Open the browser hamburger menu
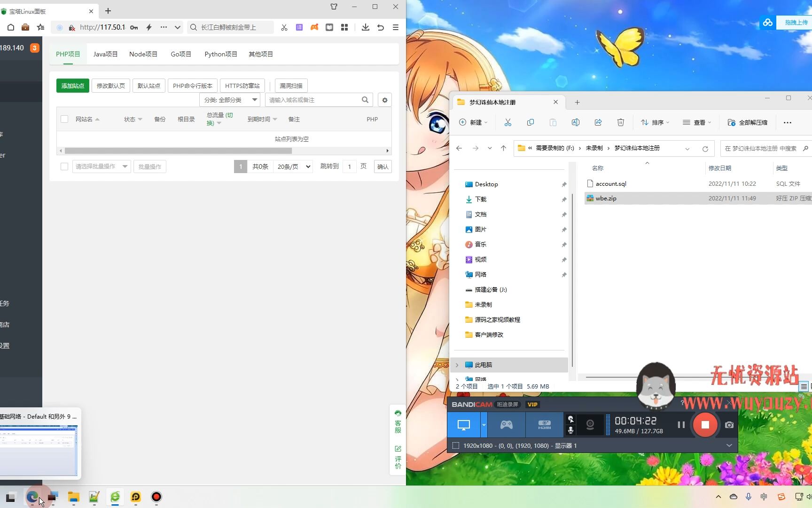Image resolution: width=812 pixels, height=508 pixels. [396, 27]
